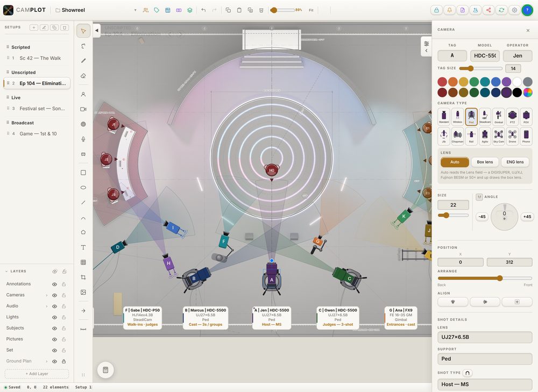The image size is (538, 392).
Task: Select the Auto lens option
Action: pos(455,162)
